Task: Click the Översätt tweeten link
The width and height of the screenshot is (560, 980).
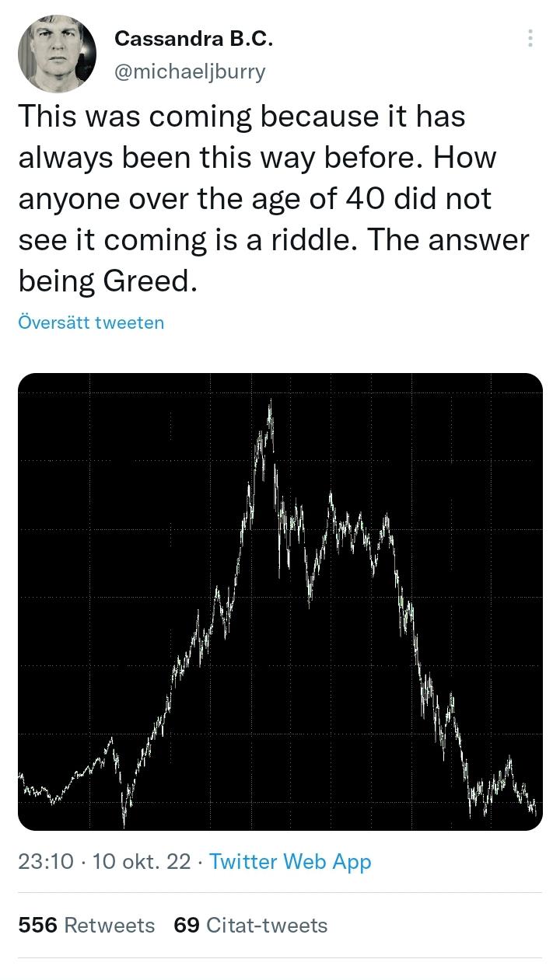Action: tap(91, 322)
